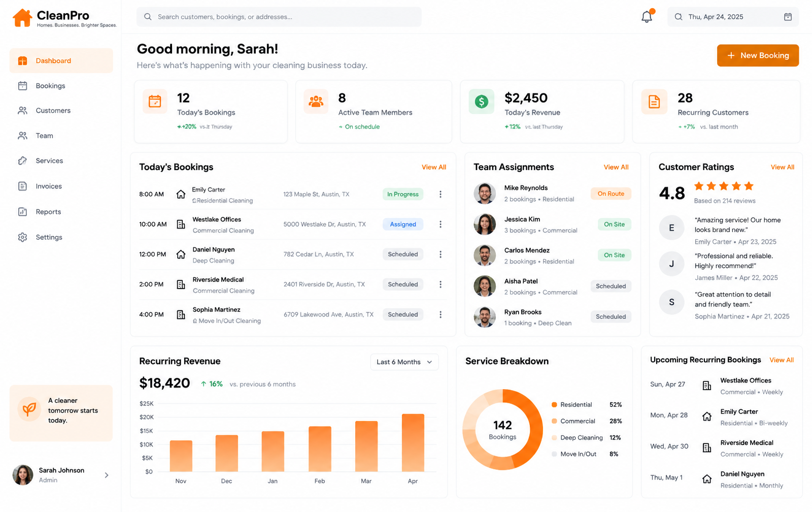Click the leaf icon in cleaner tomorrow card

click(x=29, y=409)
